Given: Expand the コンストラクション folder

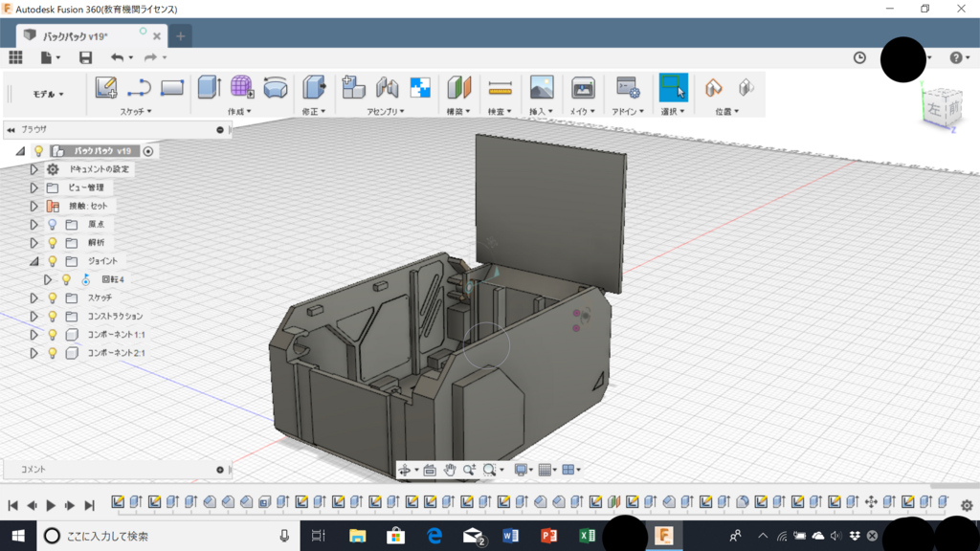Looking at the screenshot, I should [x=33, y=317].
